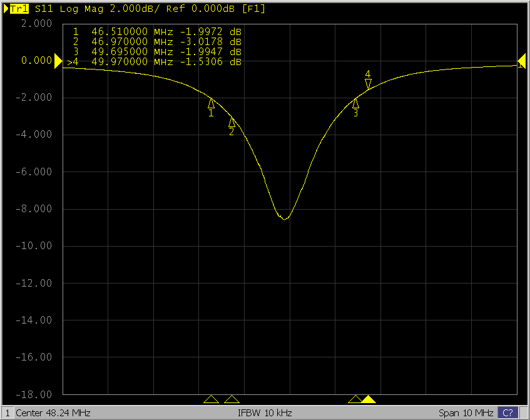Click the channel 1 indicator in status bar
Screen dimensions: 530x420
[8, 413]
